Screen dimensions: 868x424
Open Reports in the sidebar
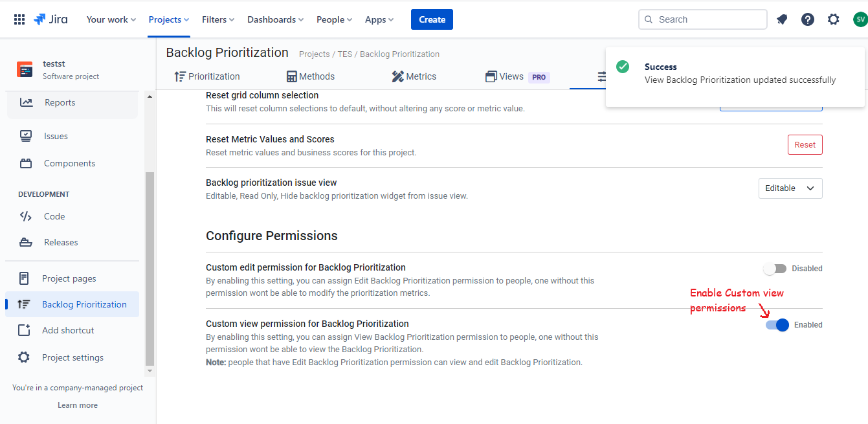pyautogui.click(x=60, y=102)
